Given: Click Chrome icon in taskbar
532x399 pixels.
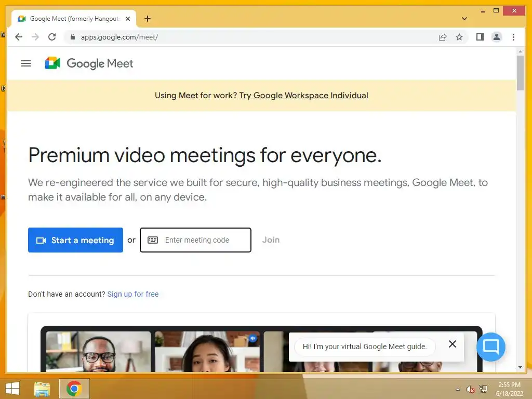Looking at the screenshot, I should pos(74,389).
